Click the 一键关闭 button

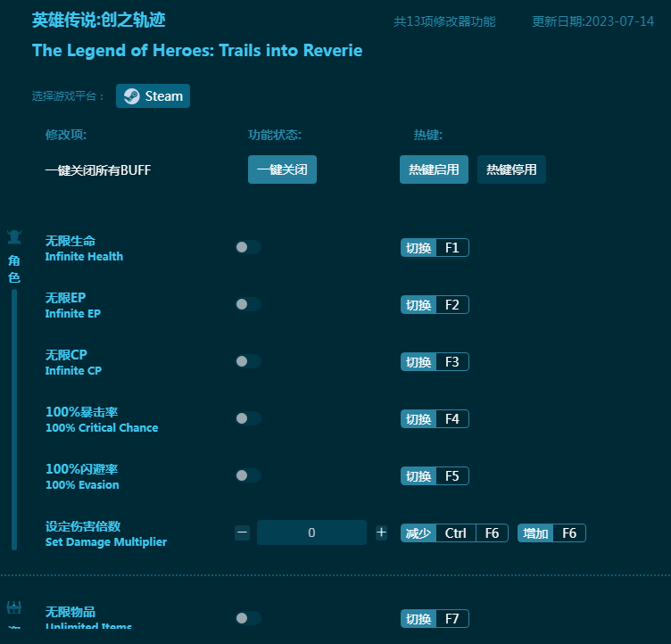pyautogui.click(x=282, y=169)
